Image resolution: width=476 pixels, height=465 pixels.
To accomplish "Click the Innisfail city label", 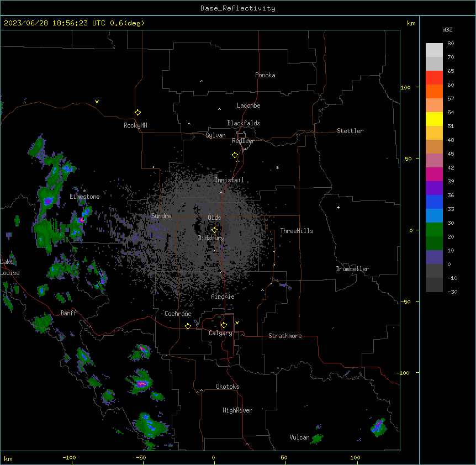I will (229, 180).
